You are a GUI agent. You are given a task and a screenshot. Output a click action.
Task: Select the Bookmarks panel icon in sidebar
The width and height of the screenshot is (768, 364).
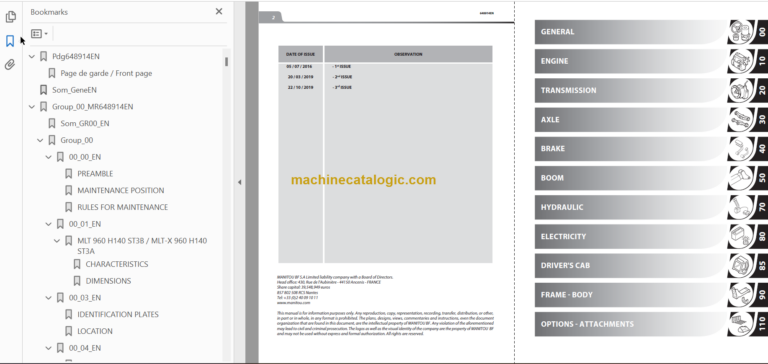tap(10, 41)
